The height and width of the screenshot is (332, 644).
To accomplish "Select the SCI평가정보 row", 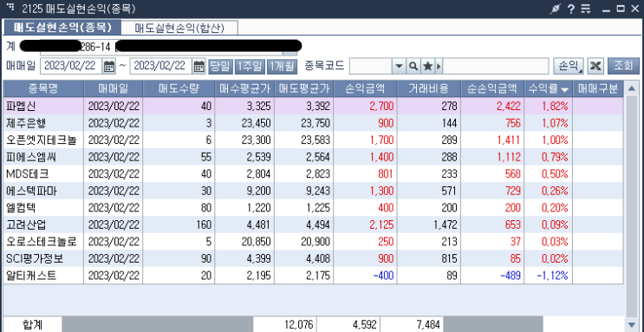I will 313,259.
